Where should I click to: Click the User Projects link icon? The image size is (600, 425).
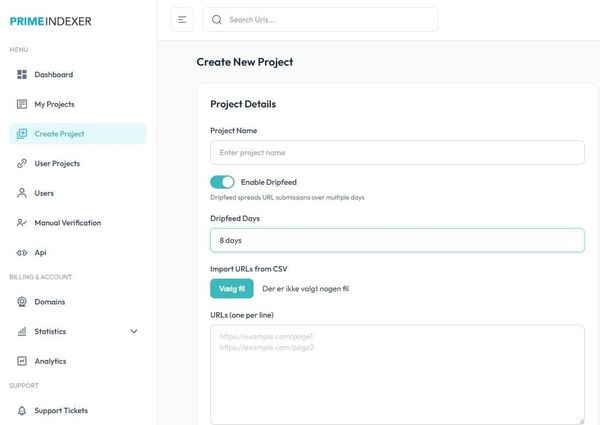click(x=22, y=163)
